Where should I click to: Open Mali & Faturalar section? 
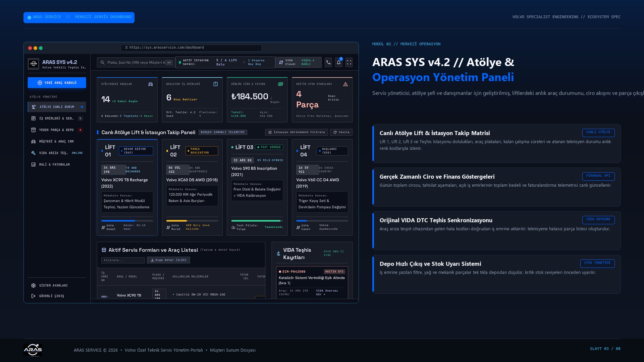tap(57, 165)
